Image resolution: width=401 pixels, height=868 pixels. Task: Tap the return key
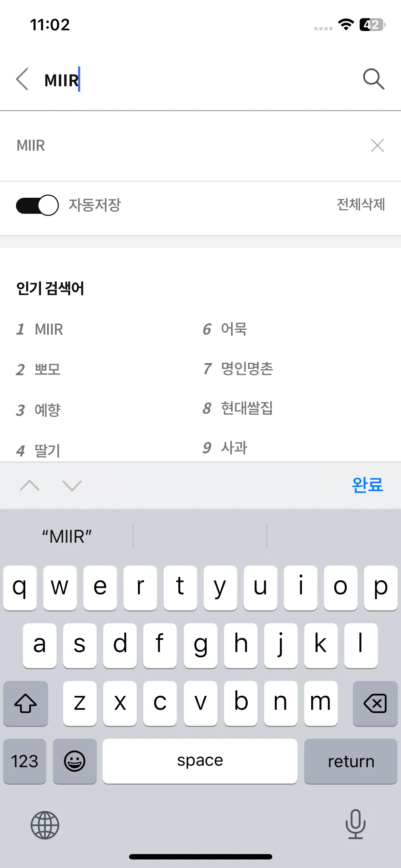pos(351,761)
